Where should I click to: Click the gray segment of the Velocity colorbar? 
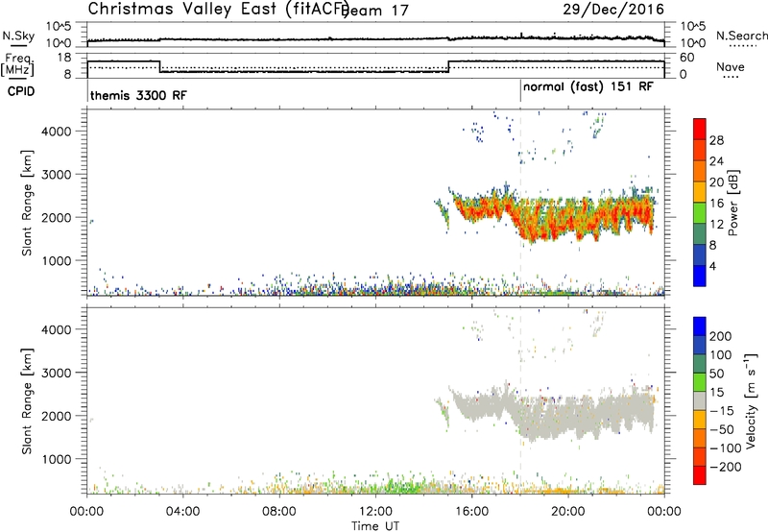700,401
